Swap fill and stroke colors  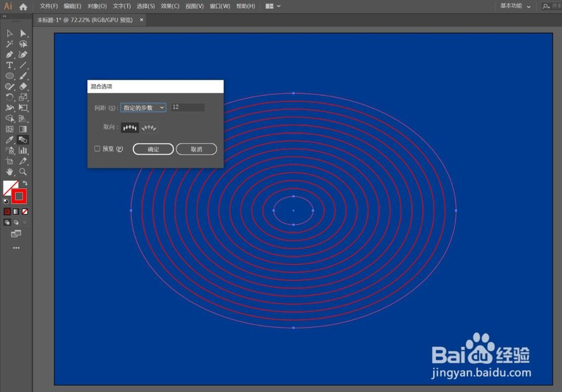(25, 183)
